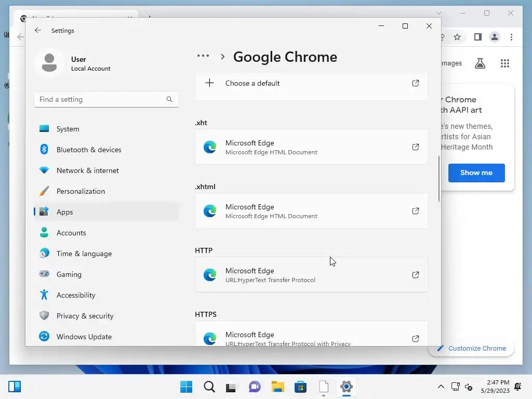Click the User account profile picture
This screenshot has height=399, width=532.
(x=49, y=63)
